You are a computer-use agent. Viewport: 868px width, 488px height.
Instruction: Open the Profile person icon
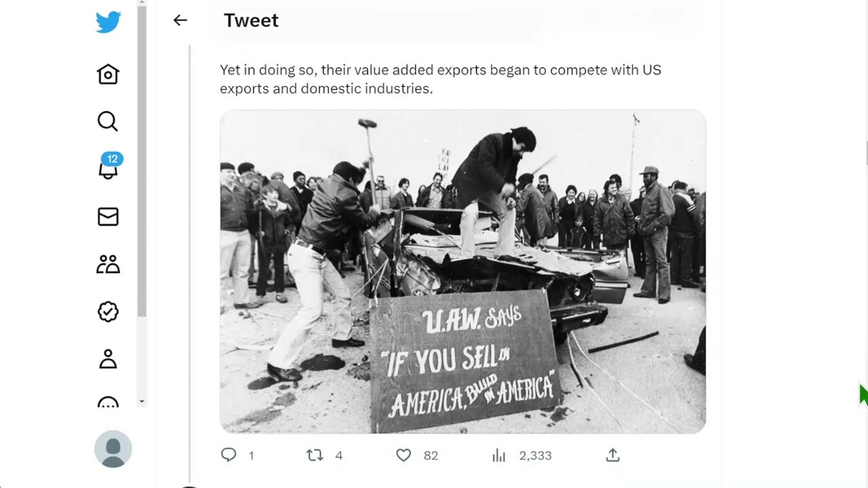click(x=108, y=359)
